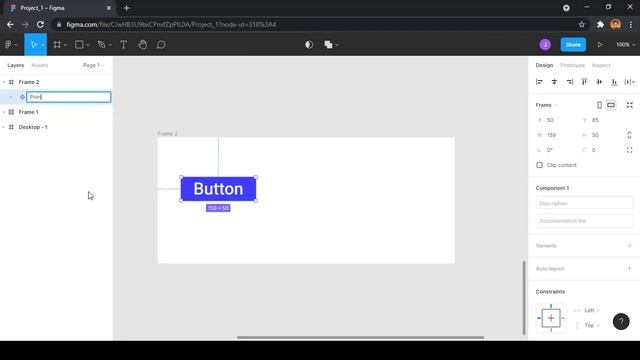Open the Frame preset dropdown

click(x=546, y=105)
